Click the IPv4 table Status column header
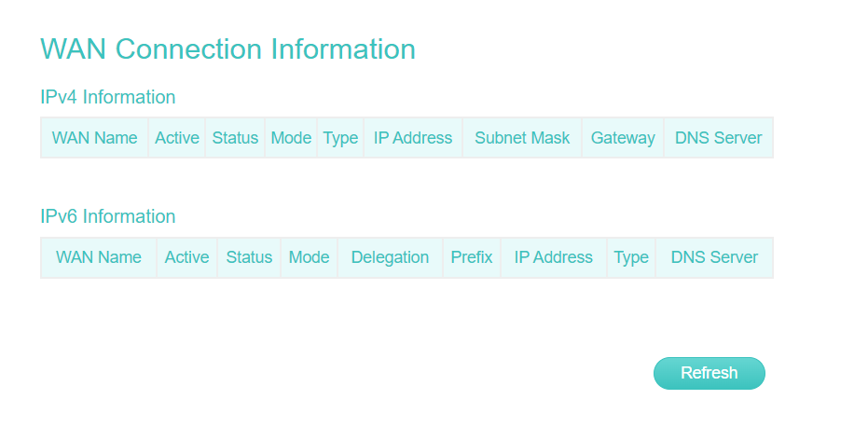 (235, 138)
